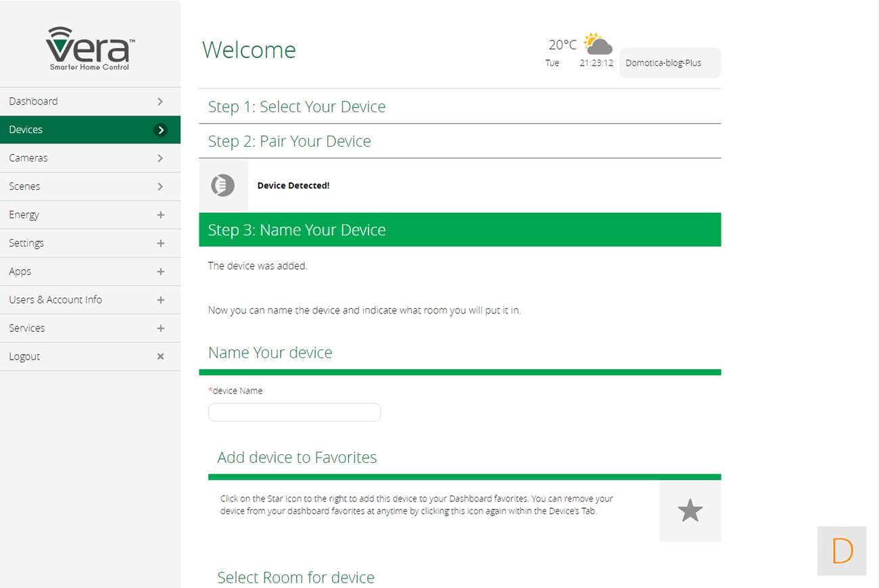Viewport: 879px width, 588px height.
Task: Click the Domotica-blog-Plus controller button
Action: (x=669, y=63)
